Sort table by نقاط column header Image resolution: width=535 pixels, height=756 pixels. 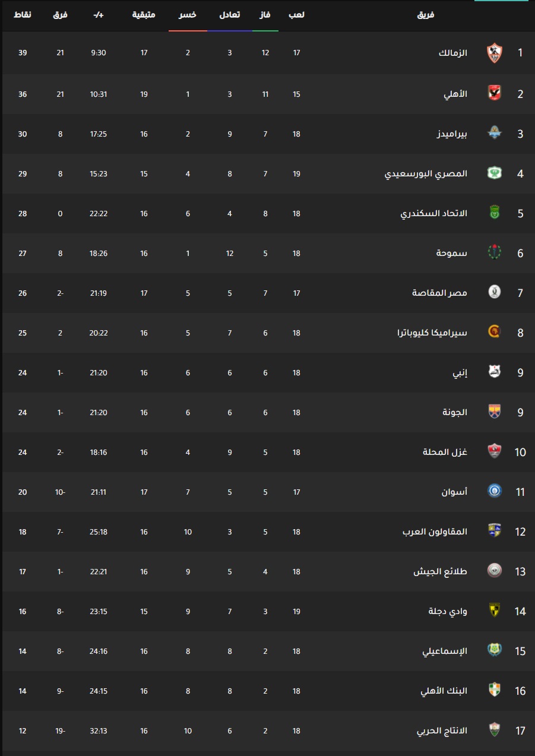(x=23, y=14)
